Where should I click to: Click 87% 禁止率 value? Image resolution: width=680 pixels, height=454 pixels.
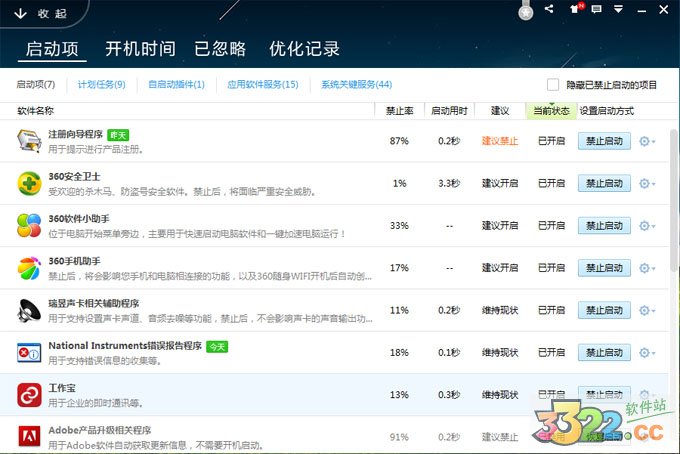coord(399,141)
